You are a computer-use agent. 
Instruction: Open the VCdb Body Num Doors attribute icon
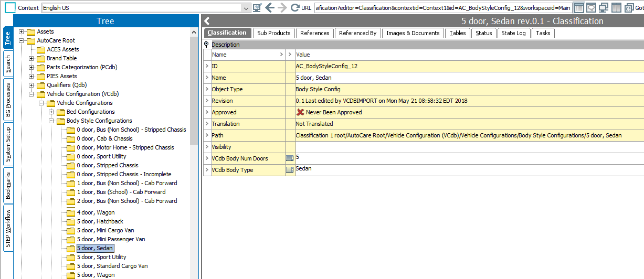[290, 158]
